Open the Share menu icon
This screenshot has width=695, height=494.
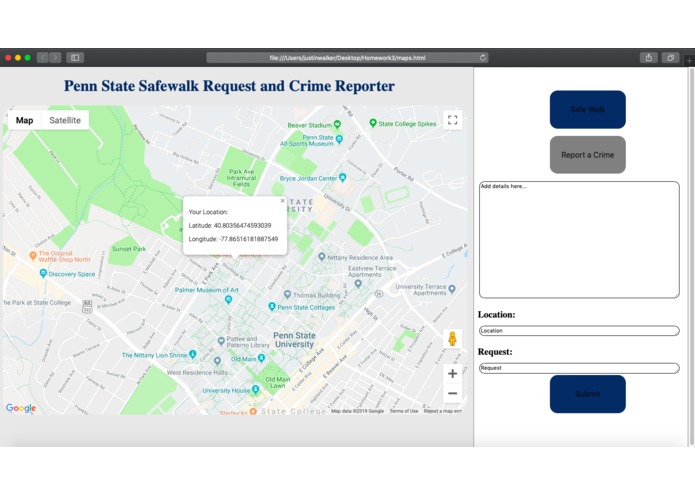click(648, 58)
